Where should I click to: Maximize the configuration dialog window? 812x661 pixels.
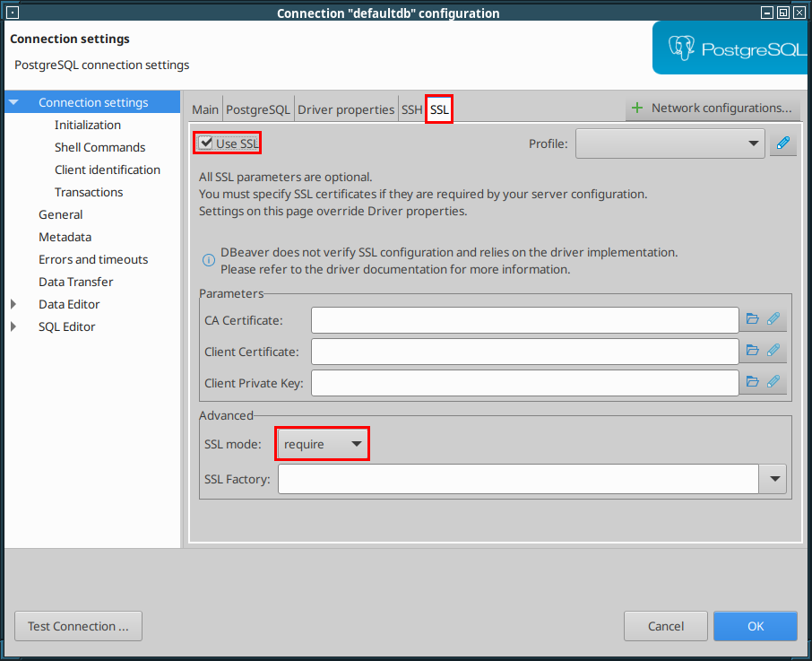[783, 13]
